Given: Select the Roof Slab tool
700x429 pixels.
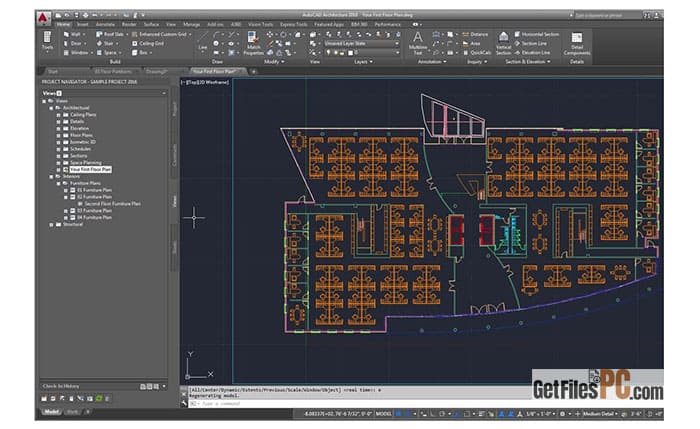Looking at the screenshot, I should [x=110, y=34].
